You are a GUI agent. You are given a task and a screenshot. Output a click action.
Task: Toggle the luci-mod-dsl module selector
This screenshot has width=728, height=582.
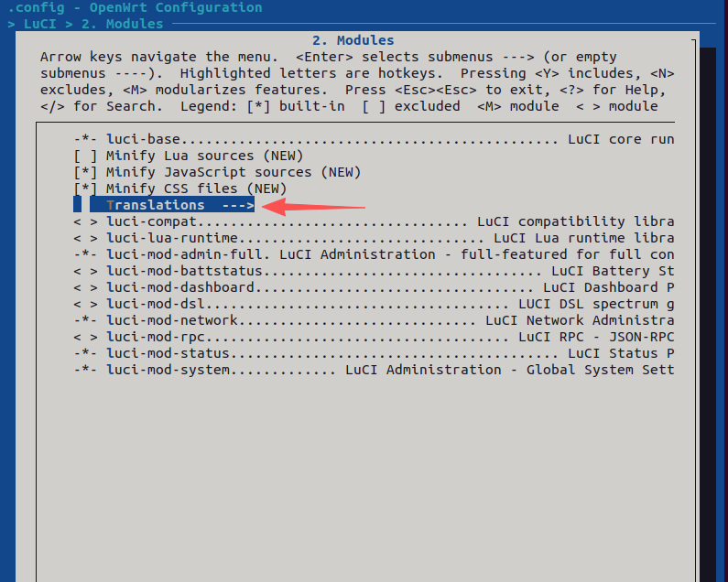point(85,304)
